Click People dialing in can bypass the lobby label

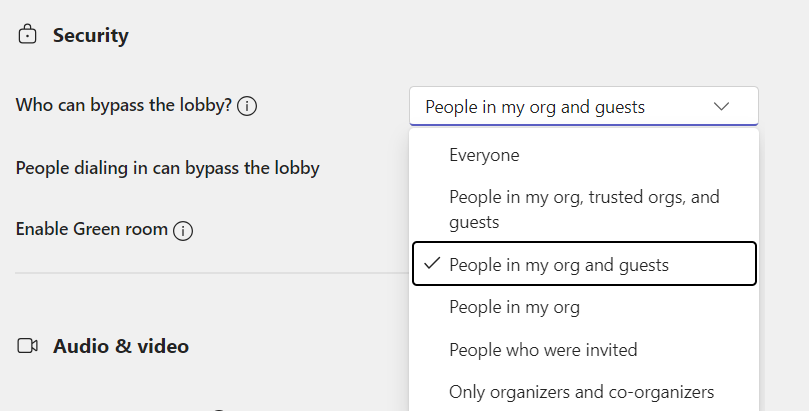[x=167, y=168]
